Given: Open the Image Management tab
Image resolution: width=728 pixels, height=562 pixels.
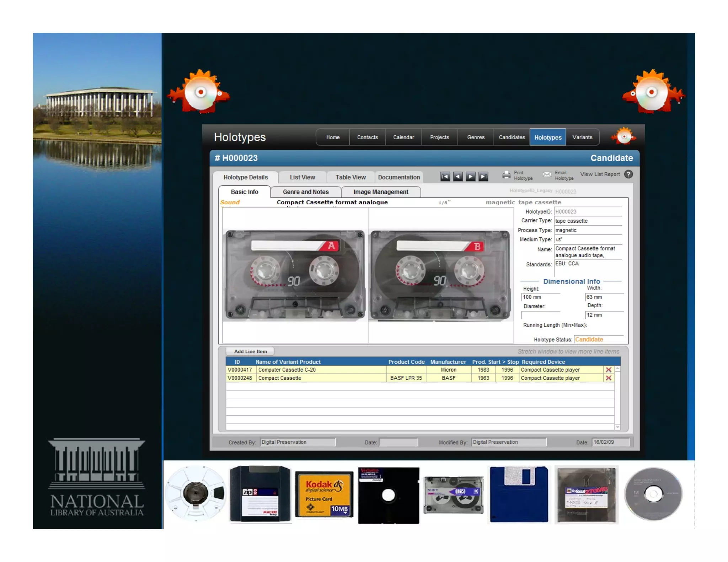Looking at the screenshot, I should pyautogui.click(x=380, y=192).
